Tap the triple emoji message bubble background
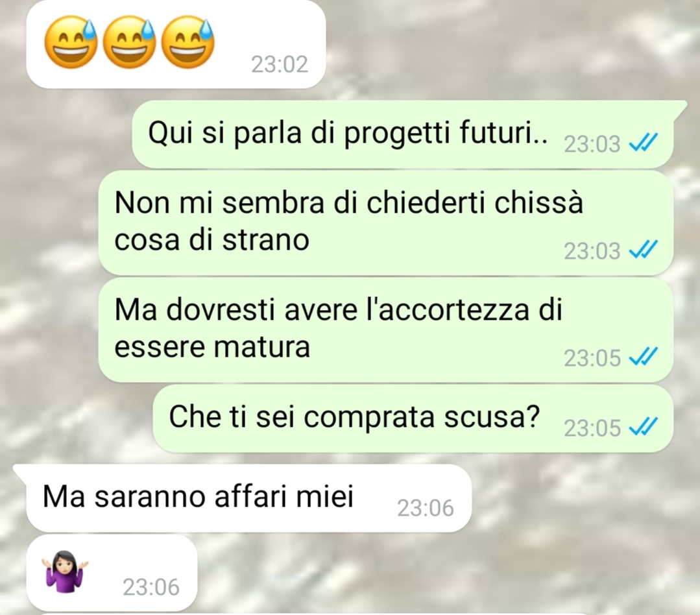 (176, 43)
